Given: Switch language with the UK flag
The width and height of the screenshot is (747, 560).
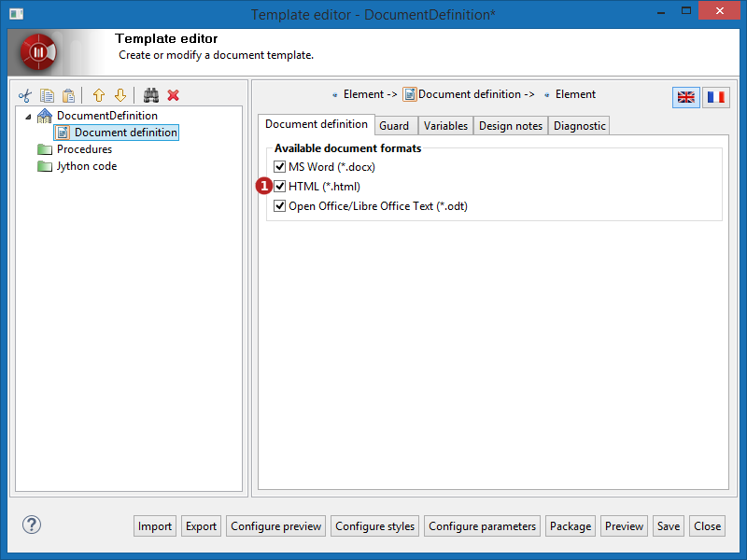Looking at the screenshot, I should [x=686, y=97].
